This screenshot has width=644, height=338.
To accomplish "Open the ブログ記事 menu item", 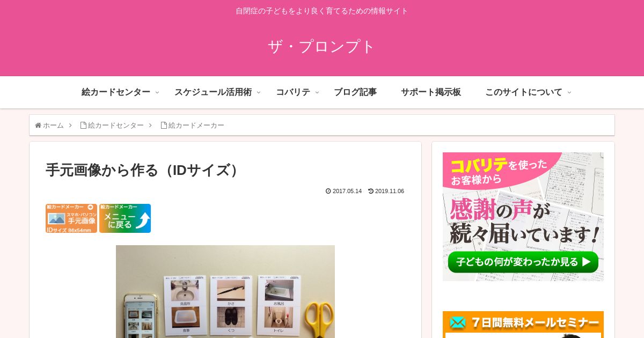I will click(355, 92).
